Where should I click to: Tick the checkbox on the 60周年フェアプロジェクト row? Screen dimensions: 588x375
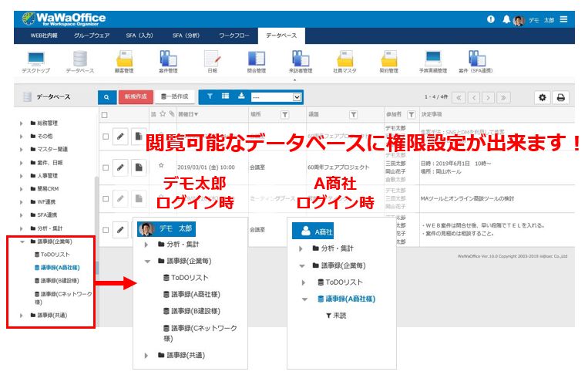(106, 167)
